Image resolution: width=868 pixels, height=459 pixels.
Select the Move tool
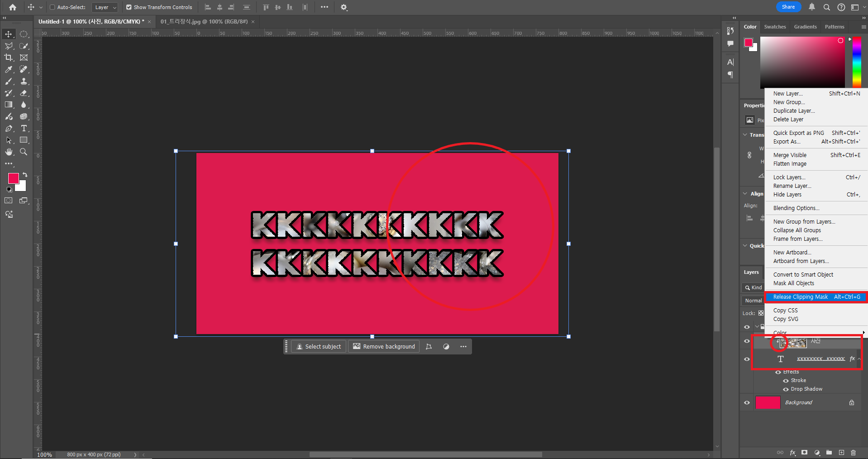tap(9, 34)
